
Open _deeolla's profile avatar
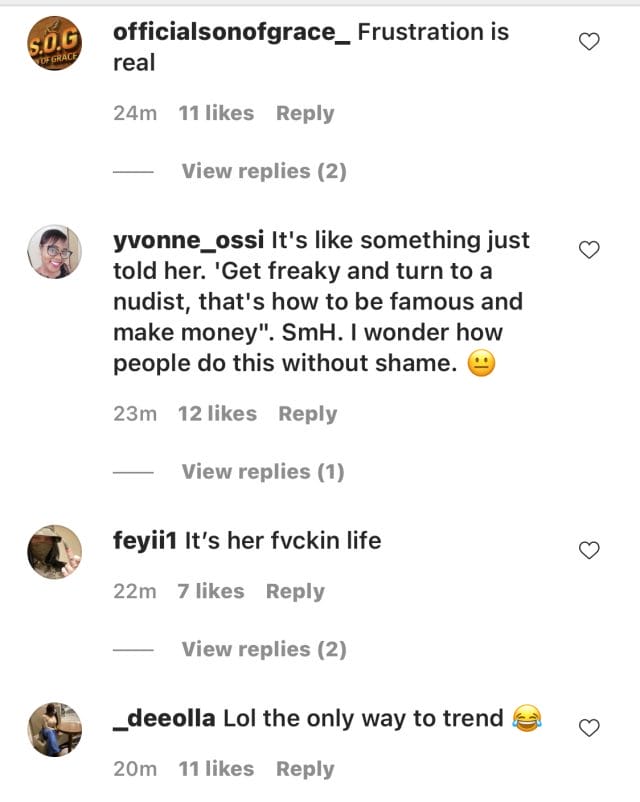54,729
